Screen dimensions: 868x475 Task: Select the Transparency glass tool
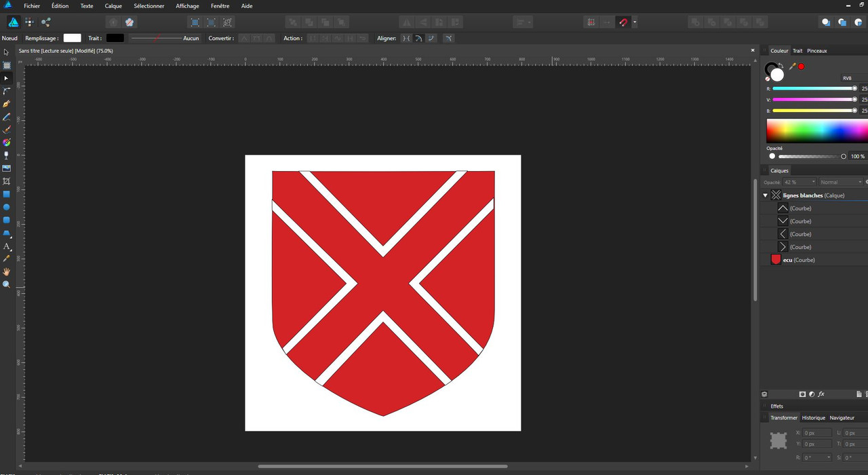(x=6, y=155)
